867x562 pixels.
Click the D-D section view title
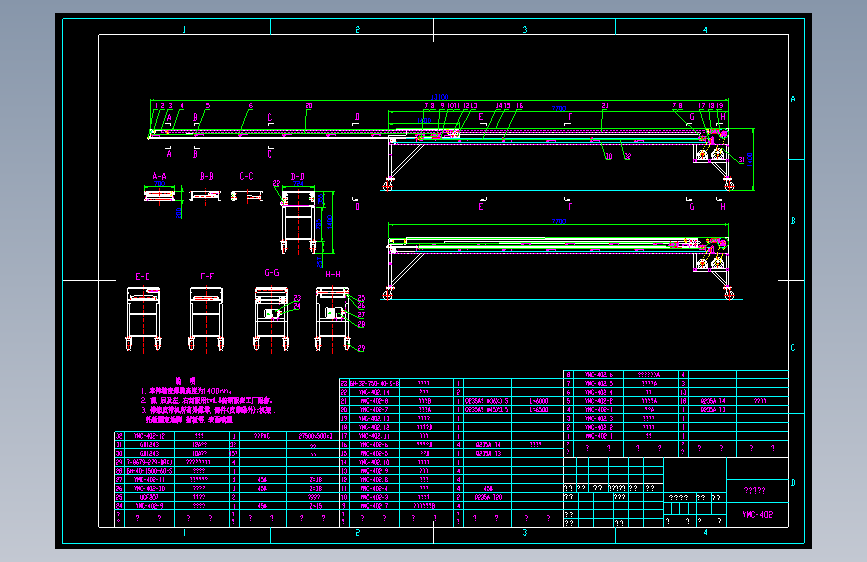coord(297,176)
